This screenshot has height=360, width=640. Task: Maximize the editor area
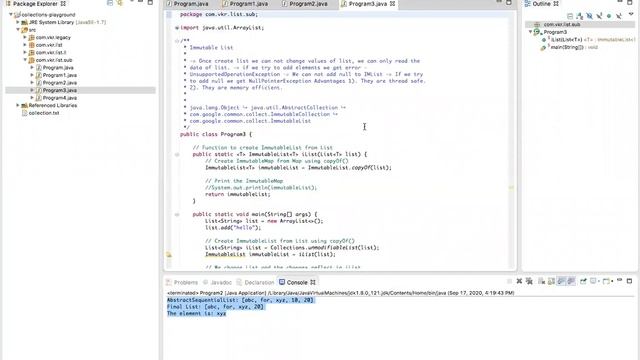pyautogui.click(x=509, y=3)
